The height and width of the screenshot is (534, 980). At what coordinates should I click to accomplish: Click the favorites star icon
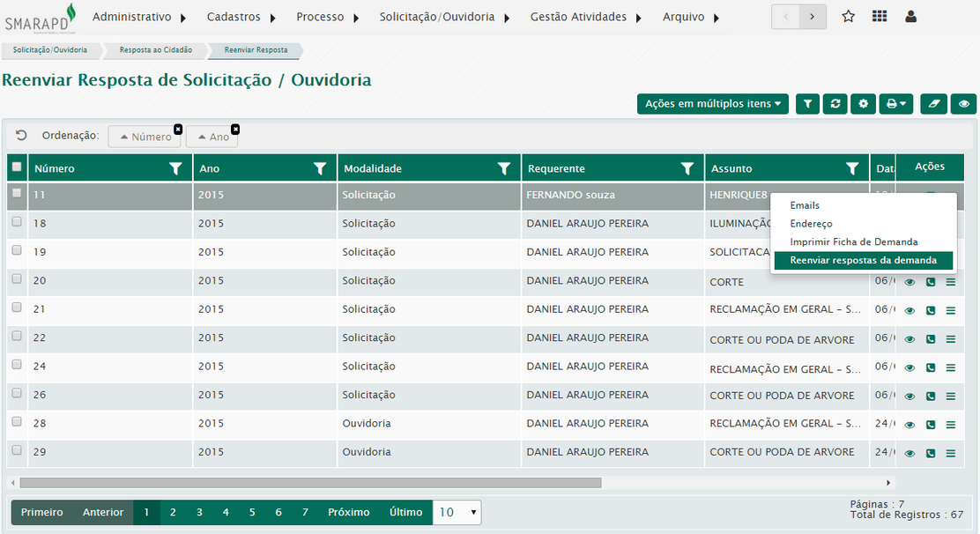(x=848, y=17)
